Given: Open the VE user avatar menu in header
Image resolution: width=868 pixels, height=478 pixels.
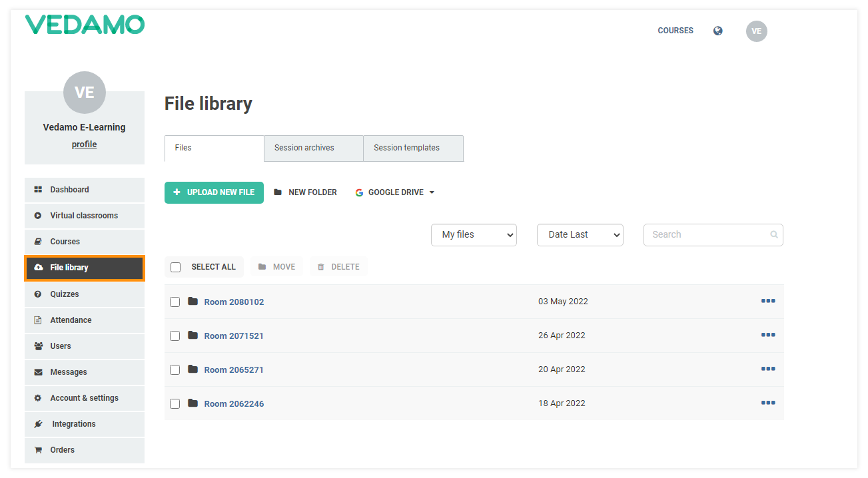Looking at the screenshot, I should [756, 31].
